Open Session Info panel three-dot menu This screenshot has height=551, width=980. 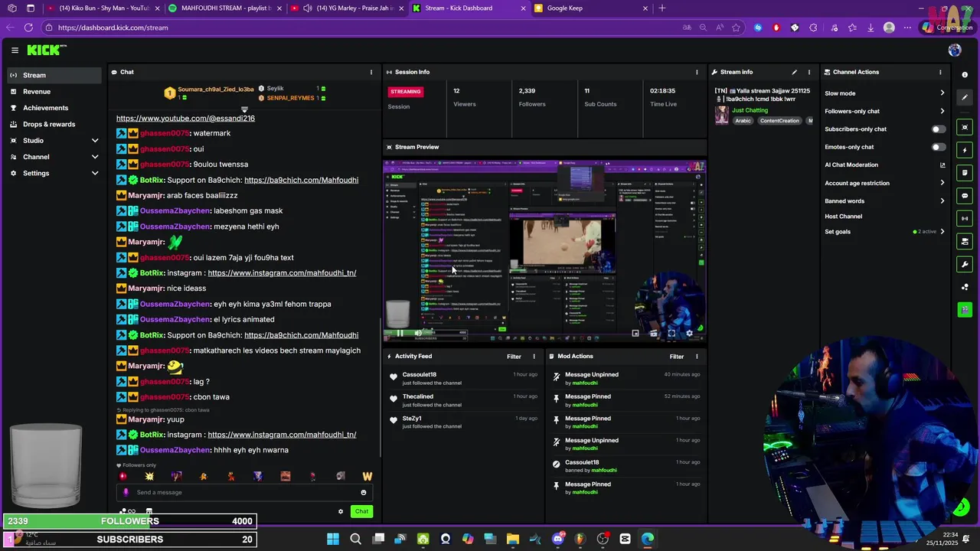pos(697,72)
